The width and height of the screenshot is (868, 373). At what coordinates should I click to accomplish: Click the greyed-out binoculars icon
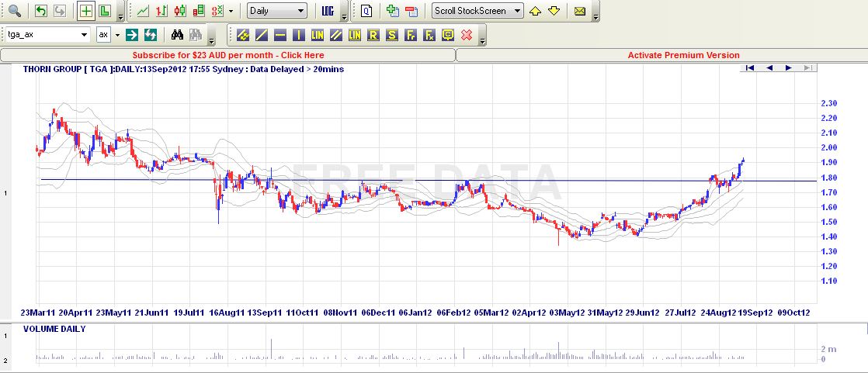196,35
